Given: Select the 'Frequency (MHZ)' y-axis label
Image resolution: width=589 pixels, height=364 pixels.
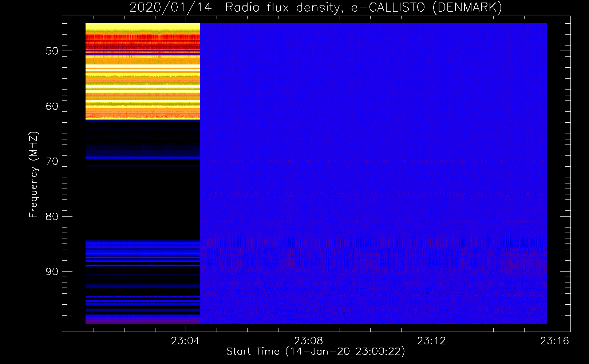Looking at the screenshot, I should [x=33, y=175].
